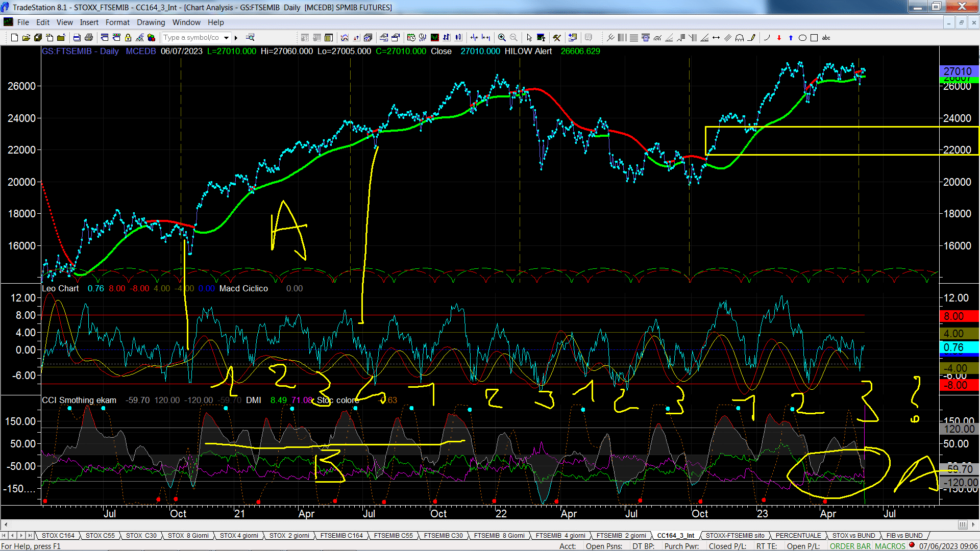Click ORDER BAR in status bar
Image resolution: width=980 pixels, height=551 pixels.
(850, 546)
